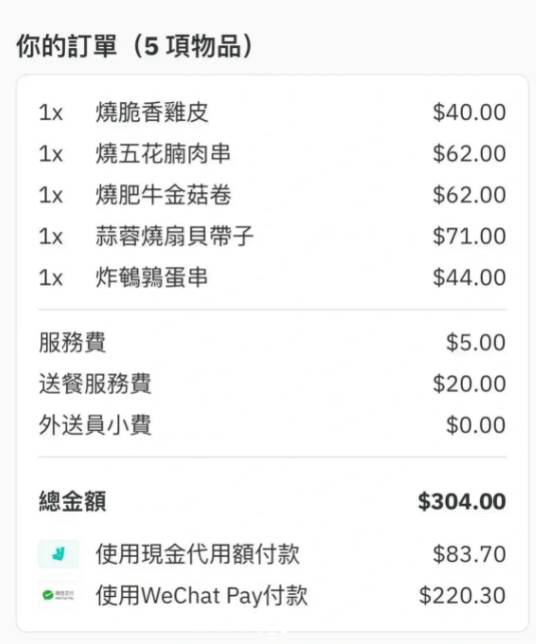Click the $304.00 total amount
536x644 pixels.
462,501
